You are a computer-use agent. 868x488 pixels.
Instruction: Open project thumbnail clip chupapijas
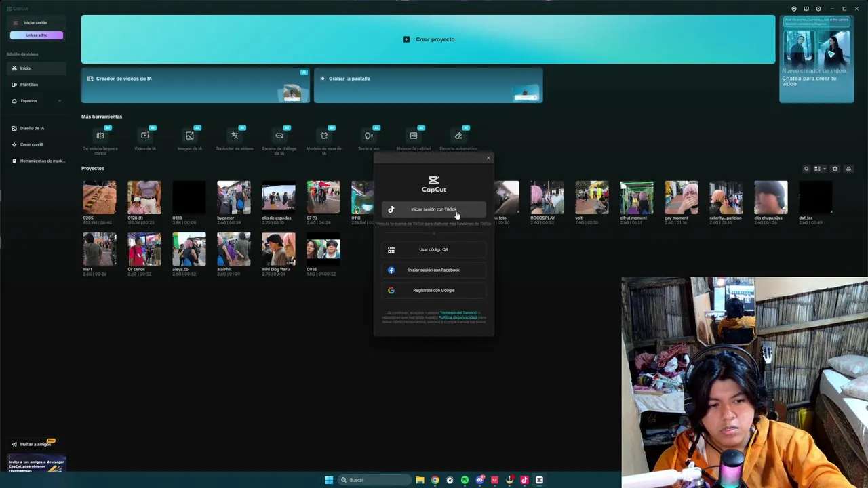point(771,197)
